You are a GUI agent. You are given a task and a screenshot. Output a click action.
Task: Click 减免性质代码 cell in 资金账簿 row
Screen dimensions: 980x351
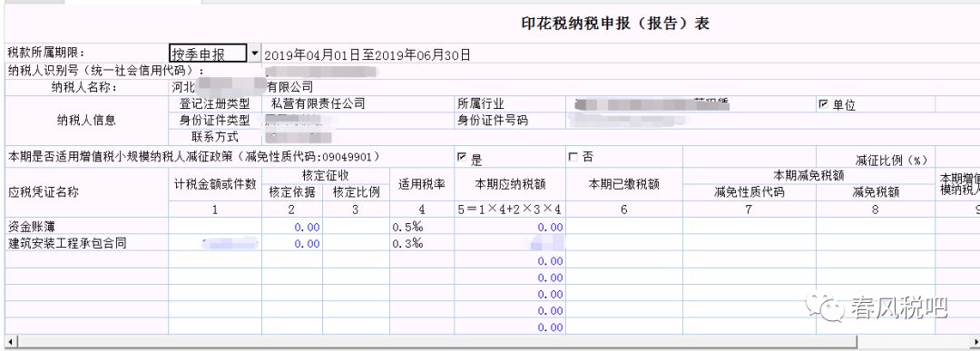pyautogui.click(x=749, y=226)
